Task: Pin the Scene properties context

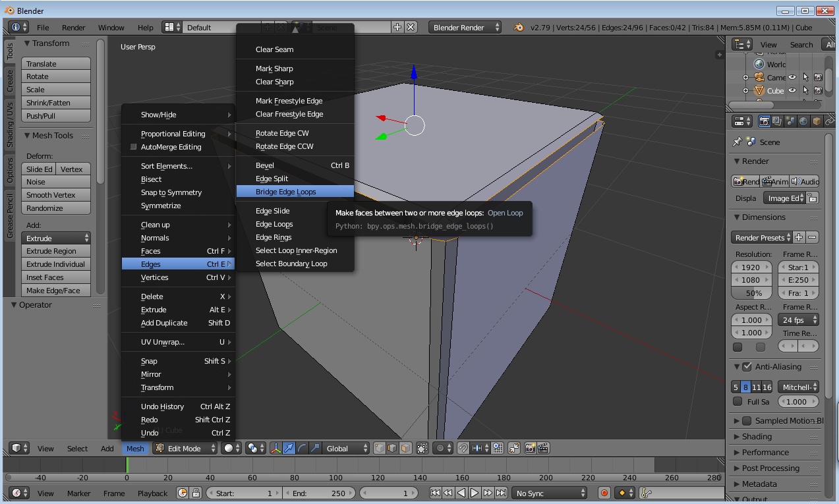Action: click(x=738, y=142)
